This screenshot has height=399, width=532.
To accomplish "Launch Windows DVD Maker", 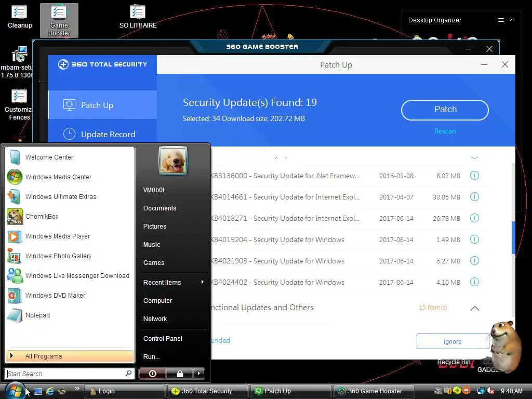I will [70, 296].
